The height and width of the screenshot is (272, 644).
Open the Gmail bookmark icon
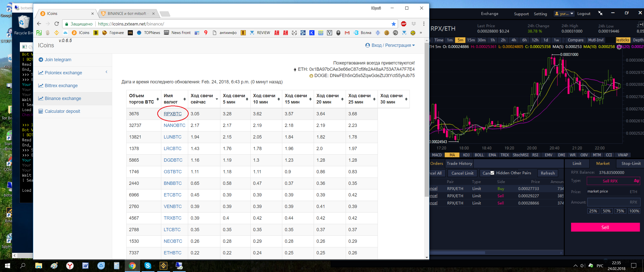pyautogui.click(x=347, y=33)
